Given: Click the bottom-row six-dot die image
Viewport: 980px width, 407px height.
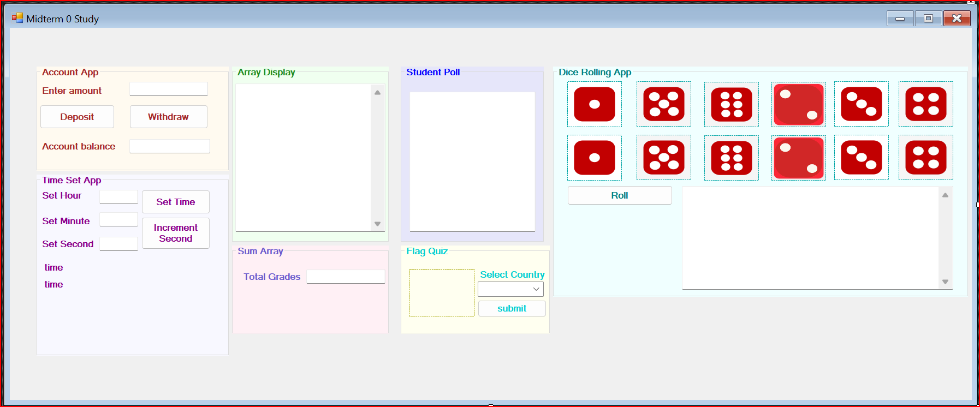Looking at the screenshot, I should pos(732,158).
